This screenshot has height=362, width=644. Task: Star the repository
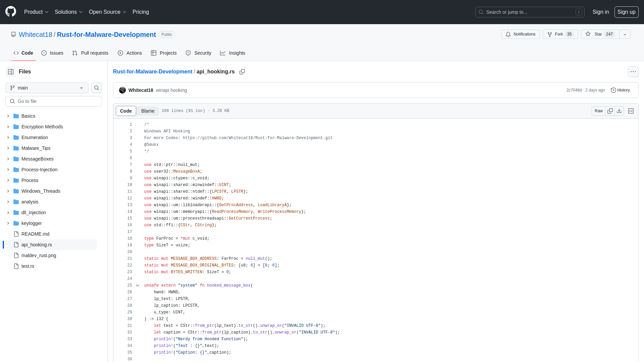click(600, 34)
